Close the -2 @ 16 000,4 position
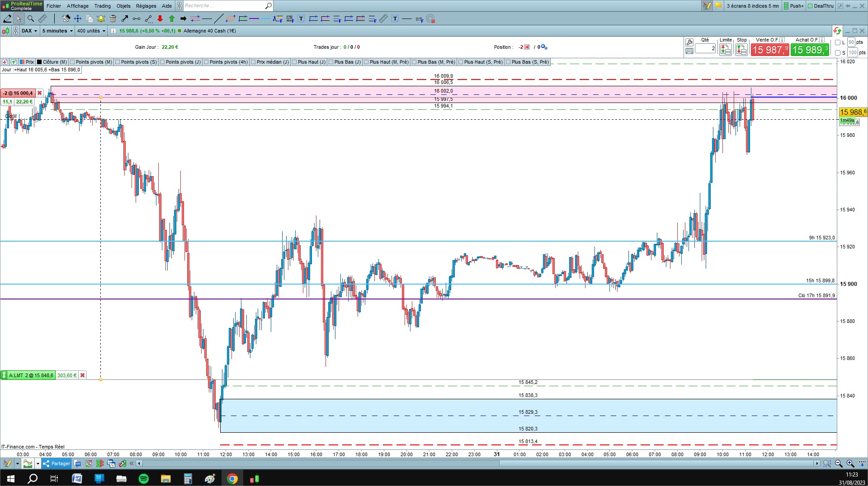This screenshot has height=486, width=868. (39, 93)
